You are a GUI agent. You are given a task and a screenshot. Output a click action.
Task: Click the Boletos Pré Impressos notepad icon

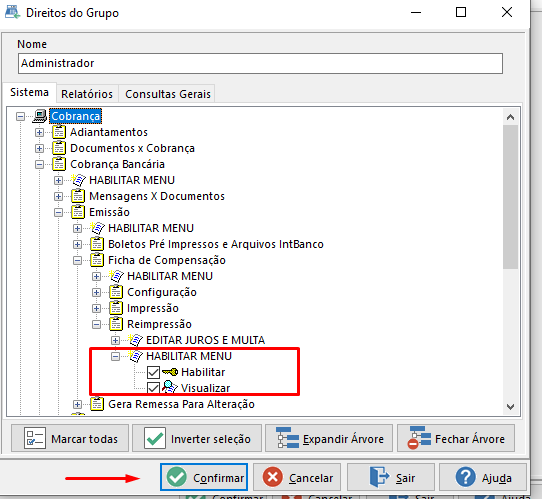point(97,244)
